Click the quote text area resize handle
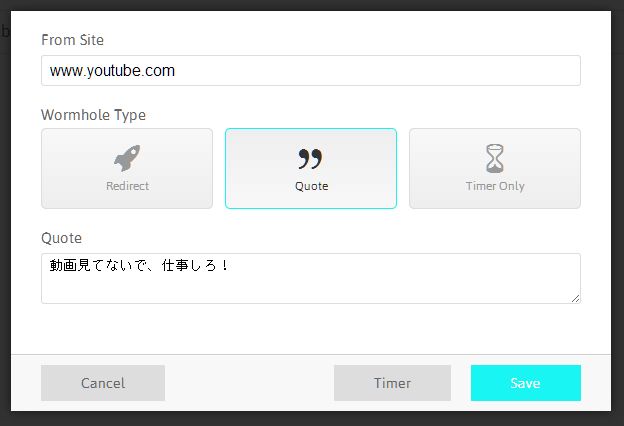 pyautogui.click(x=575, y=299)
